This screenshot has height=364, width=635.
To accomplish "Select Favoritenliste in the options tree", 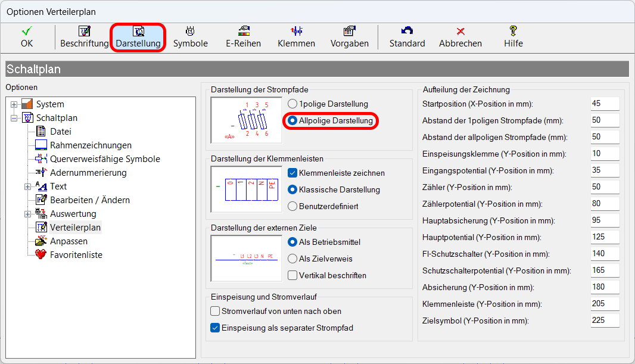I will tap(76, 255).
